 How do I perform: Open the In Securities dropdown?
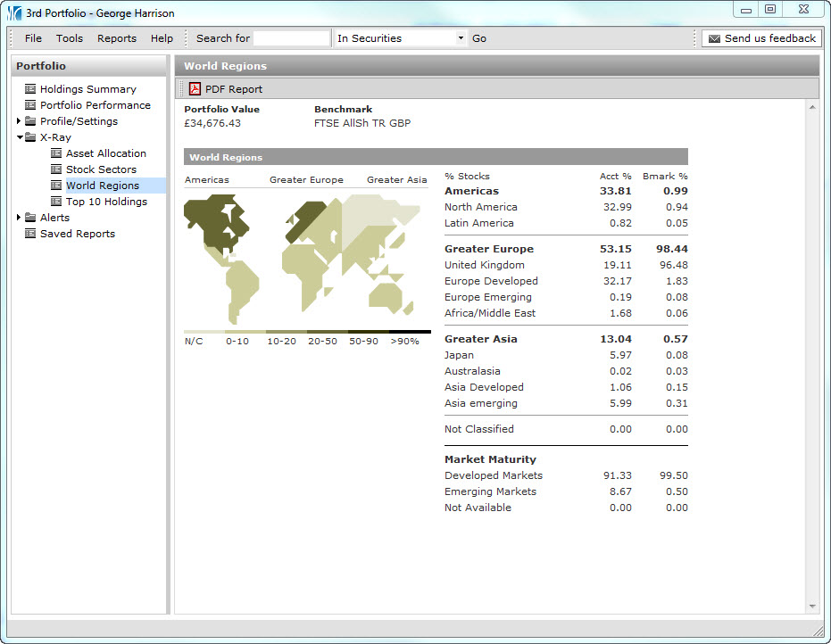(461, 38)
